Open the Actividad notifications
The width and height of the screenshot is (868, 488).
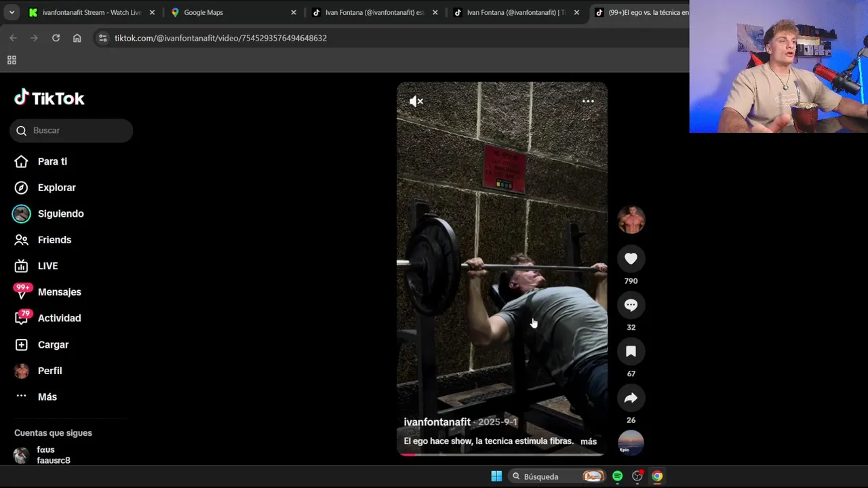[x=59, y=318]
